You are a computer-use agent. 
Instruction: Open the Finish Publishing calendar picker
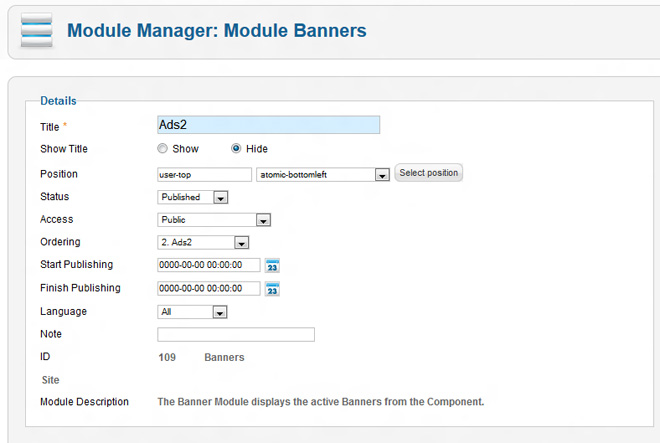pos(272,289)
